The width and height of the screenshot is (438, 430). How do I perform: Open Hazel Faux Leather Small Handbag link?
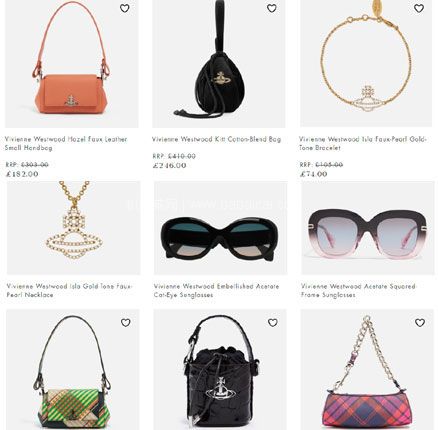66,143
